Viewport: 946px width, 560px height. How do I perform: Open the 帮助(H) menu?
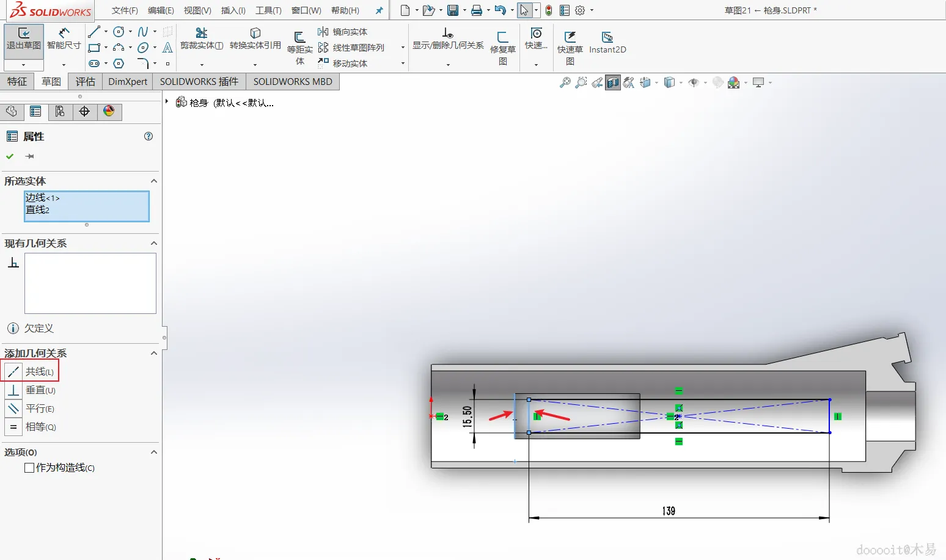345,10
